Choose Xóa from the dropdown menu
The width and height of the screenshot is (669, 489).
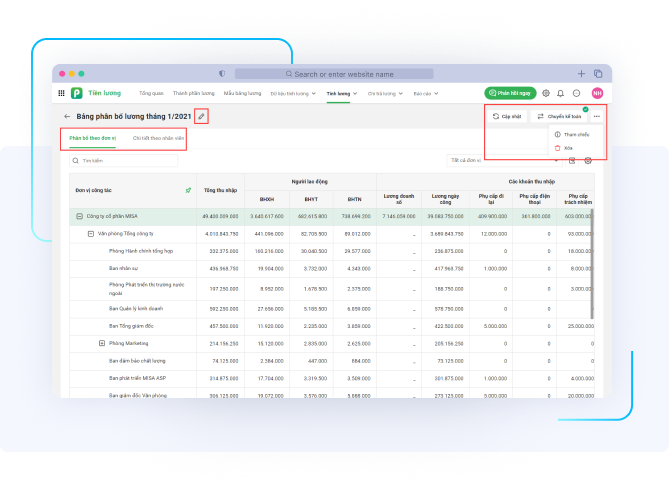pos(568,147)
